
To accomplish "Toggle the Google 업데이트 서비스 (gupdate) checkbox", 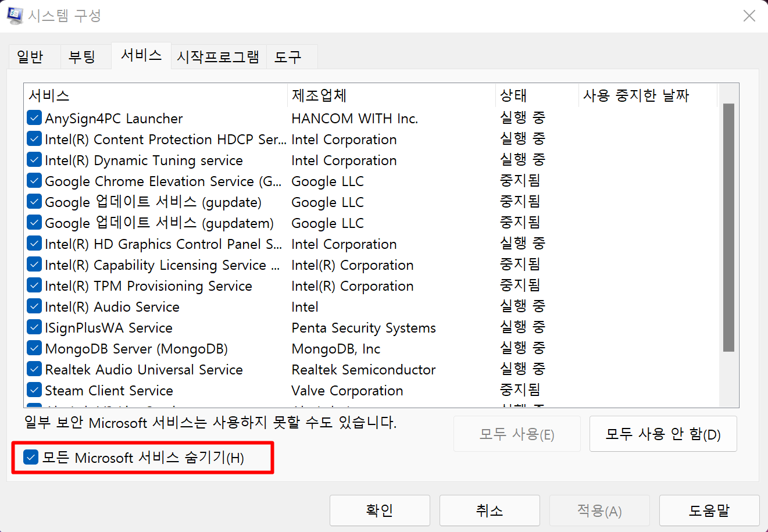I will click(x=34, y=202).
